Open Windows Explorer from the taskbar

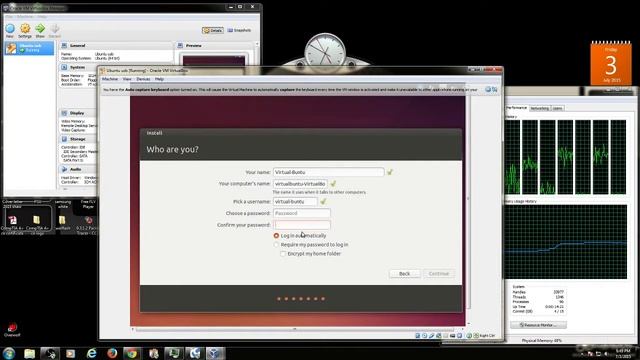coord(29,353)
